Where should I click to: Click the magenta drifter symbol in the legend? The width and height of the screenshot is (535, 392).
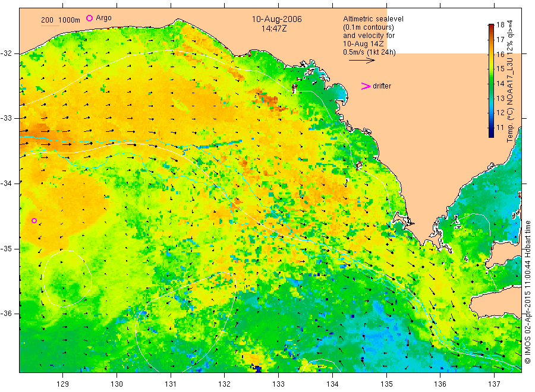[366, 86]
